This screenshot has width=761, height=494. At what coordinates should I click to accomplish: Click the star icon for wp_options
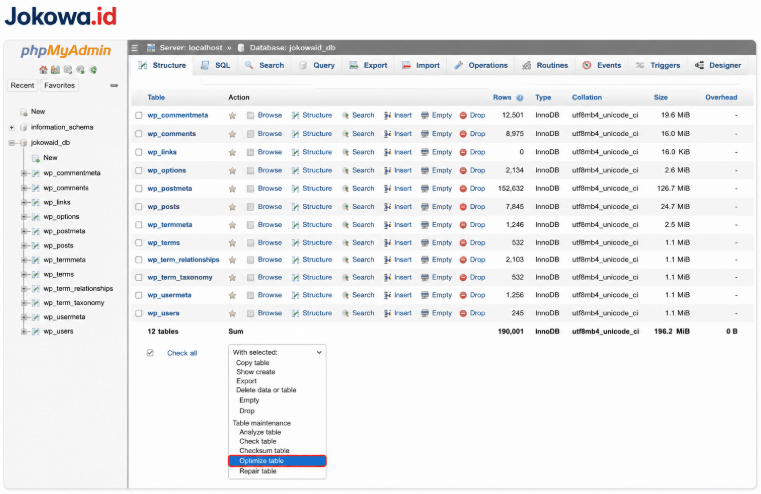pyautogui.click(x=232, y=170)
